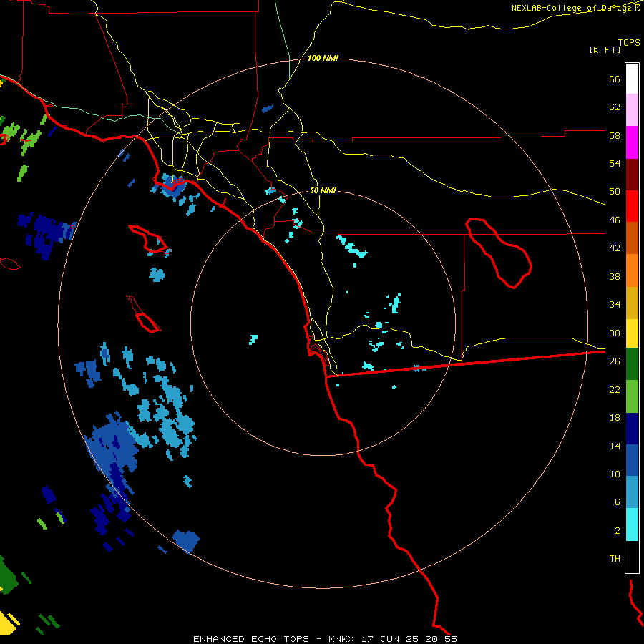Screen dimensions: 644x644
Task: Click the black TH swatch at the legend bottom
Action: pos(632,557)
